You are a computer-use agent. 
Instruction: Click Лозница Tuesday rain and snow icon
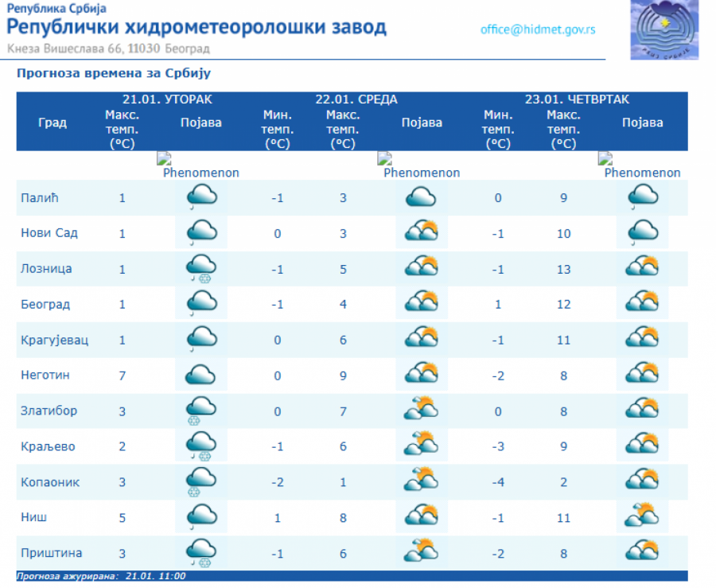201,268
